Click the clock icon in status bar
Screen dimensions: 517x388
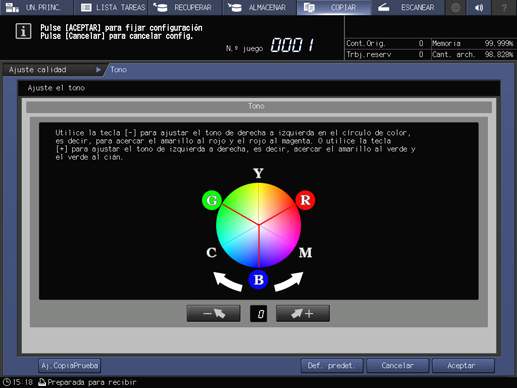coord(7,382)
